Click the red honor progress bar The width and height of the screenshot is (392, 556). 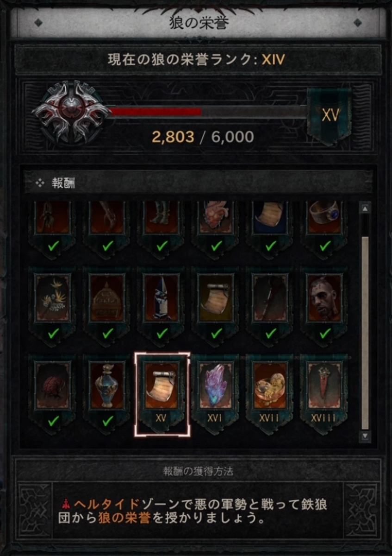pyautogui.click(x=208, y=112)
